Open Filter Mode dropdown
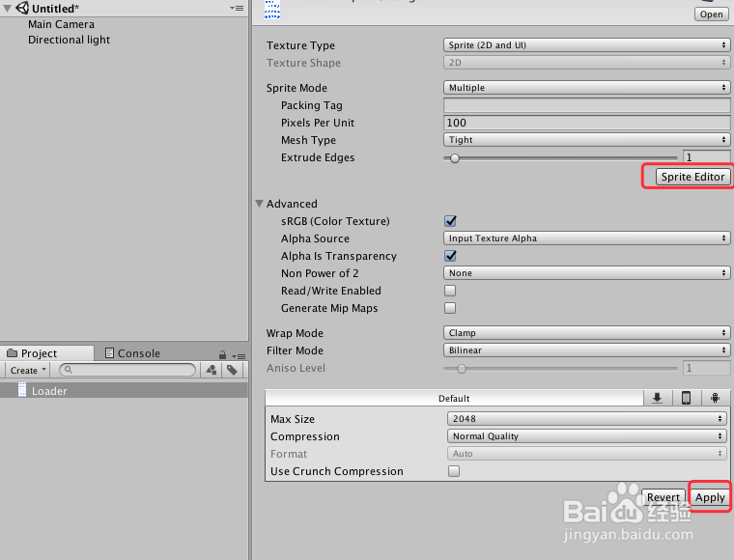This screenshot has height=560, width=734. point(586,350)
